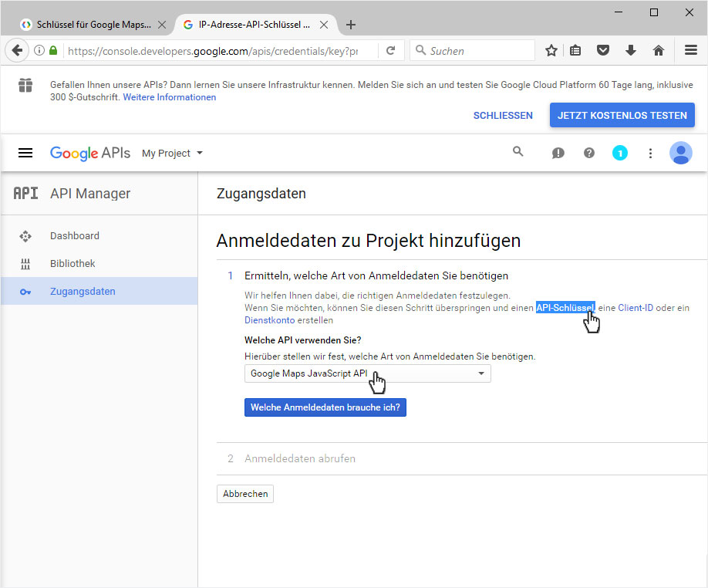708x588 pixels.
Task: Click the Bibliothek sidebar icon
Action: point(25,264)
